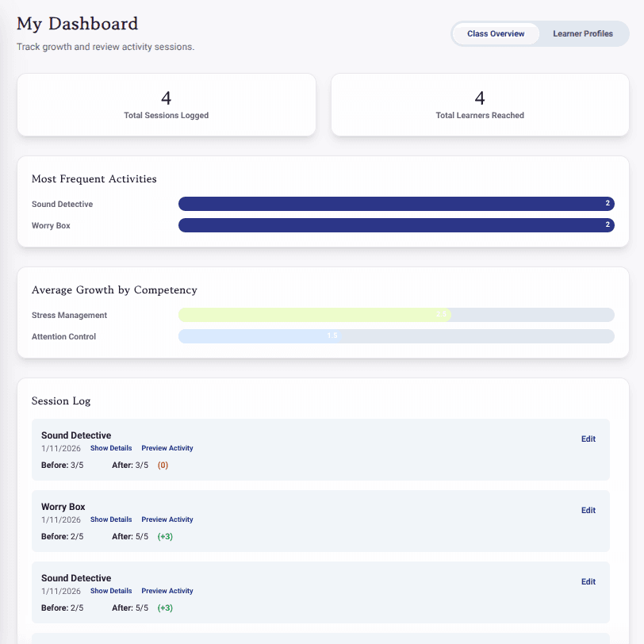Open the Learner Profiles tab
644x644 pixels.
(582, 33)
